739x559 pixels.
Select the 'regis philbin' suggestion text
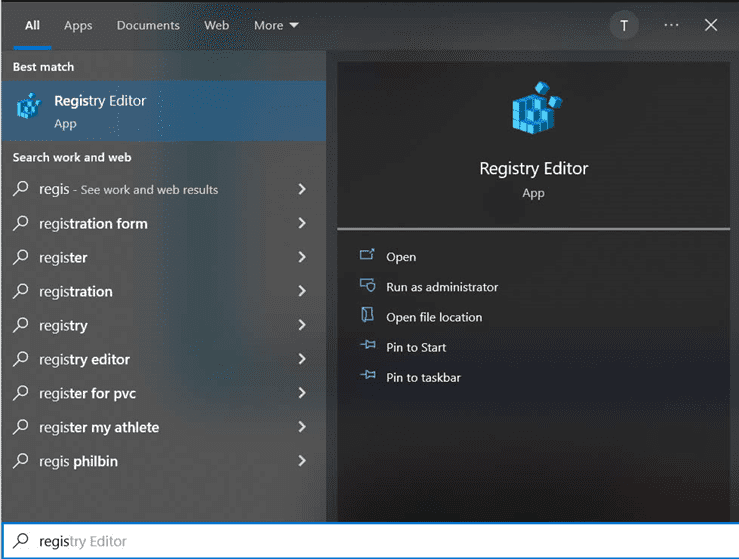[x=78, y=461]
